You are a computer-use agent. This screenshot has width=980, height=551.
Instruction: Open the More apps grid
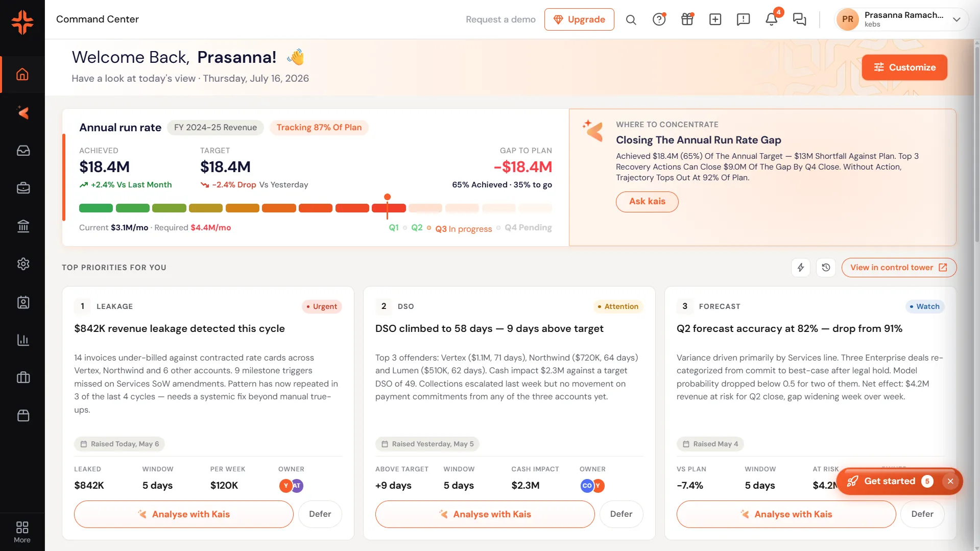coord(22,532)
